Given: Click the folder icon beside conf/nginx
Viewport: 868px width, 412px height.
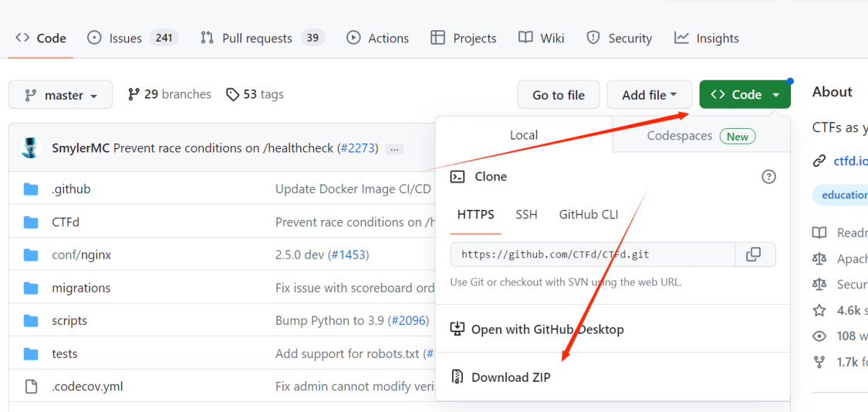Looking at the screenshot, I should (31, 255).
